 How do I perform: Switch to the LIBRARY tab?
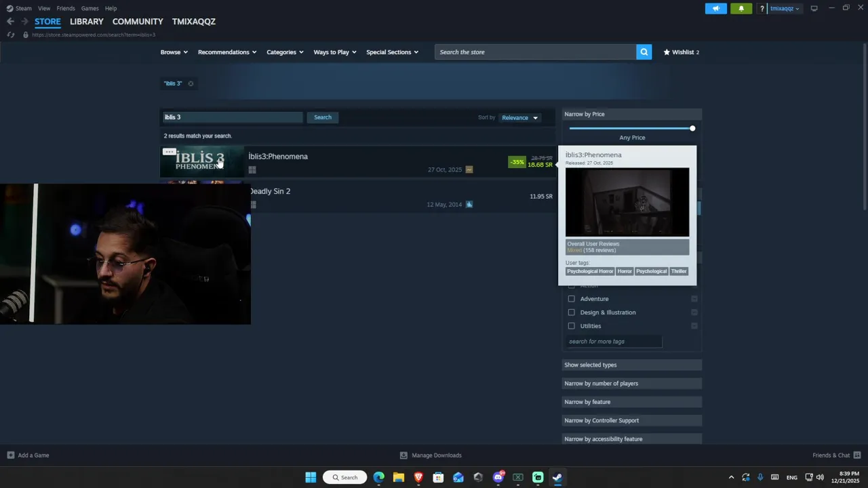click(87, 22)
